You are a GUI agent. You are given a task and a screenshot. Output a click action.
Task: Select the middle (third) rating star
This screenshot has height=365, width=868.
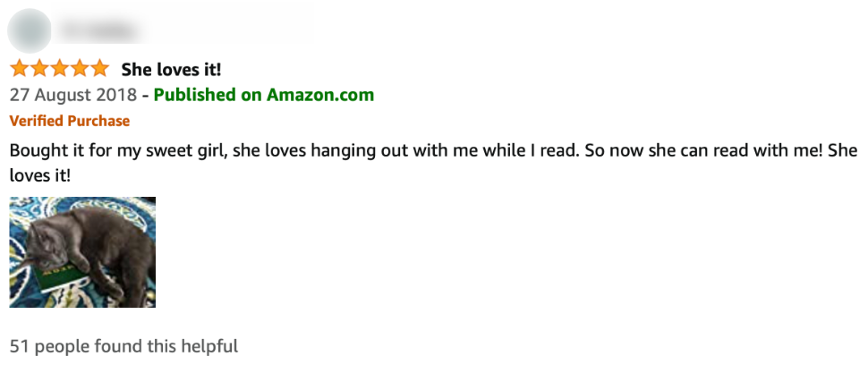click(59, 69)
